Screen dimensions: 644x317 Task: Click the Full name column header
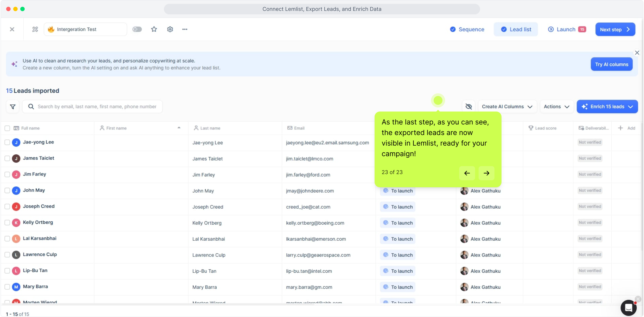(x=27, y=128)
